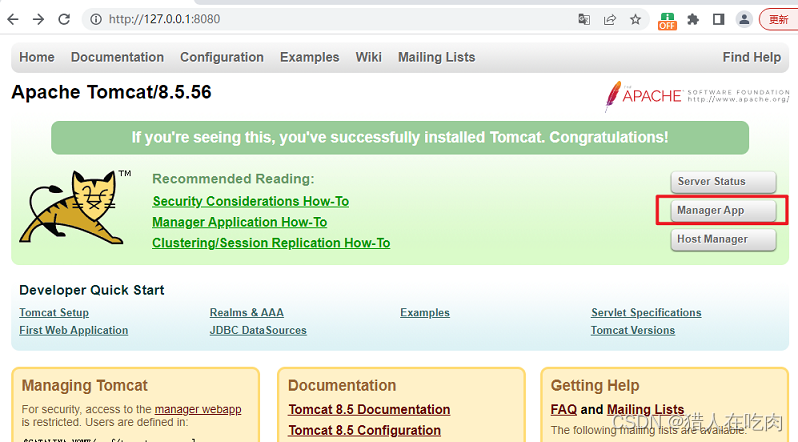
Task: Click Find Help in the navigation bar
Action: [x=752, y=57]
